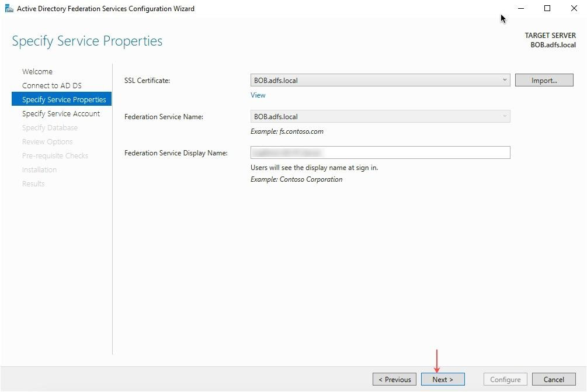
Task: Expand the Federation Service Name dropdown
Action: (x=380, y=116)
